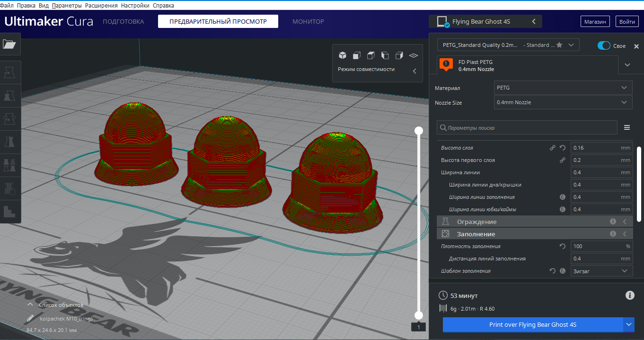Click Print over Flying Bear Ghost 4S
This screenshot has width=644, height=340.
pyautogui.click(x=533, y=325)
